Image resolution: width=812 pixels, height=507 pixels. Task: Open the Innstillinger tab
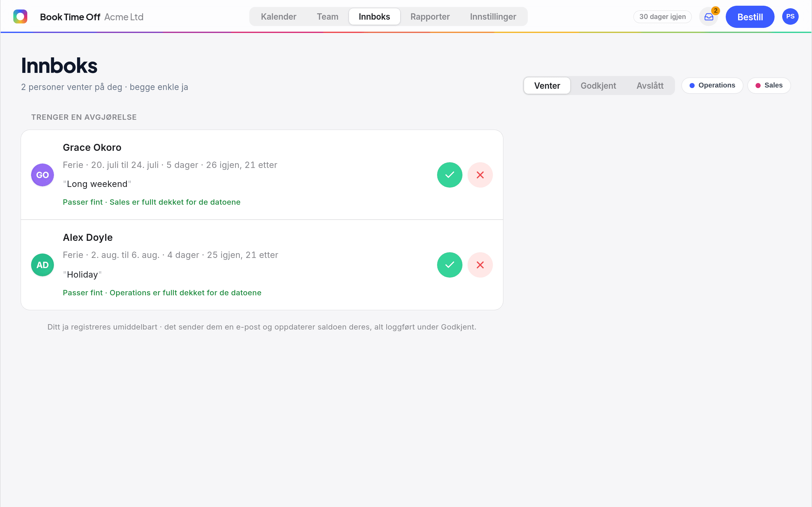click(493, 17)
